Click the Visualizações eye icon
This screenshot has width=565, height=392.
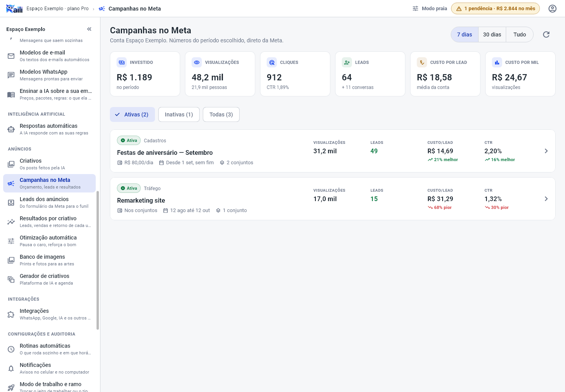197,62
